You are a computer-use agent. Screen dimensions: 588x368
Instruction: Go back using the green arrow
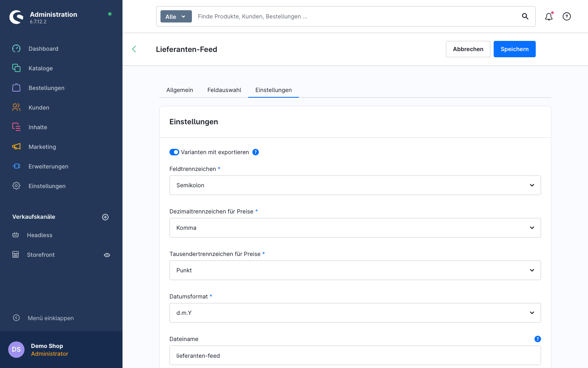(x=134, y=49)
